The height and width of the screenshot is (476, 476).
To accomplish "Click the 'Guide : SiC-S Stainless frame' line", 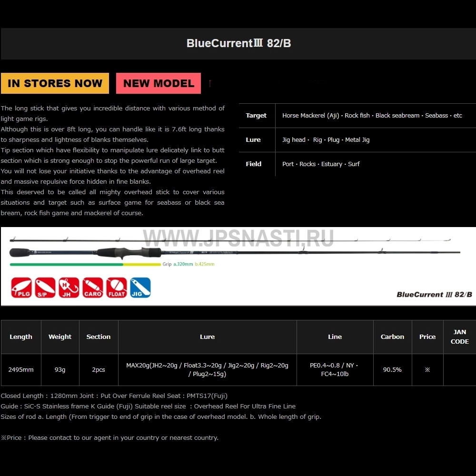I will pyautogui.click(x=148, y=407).
